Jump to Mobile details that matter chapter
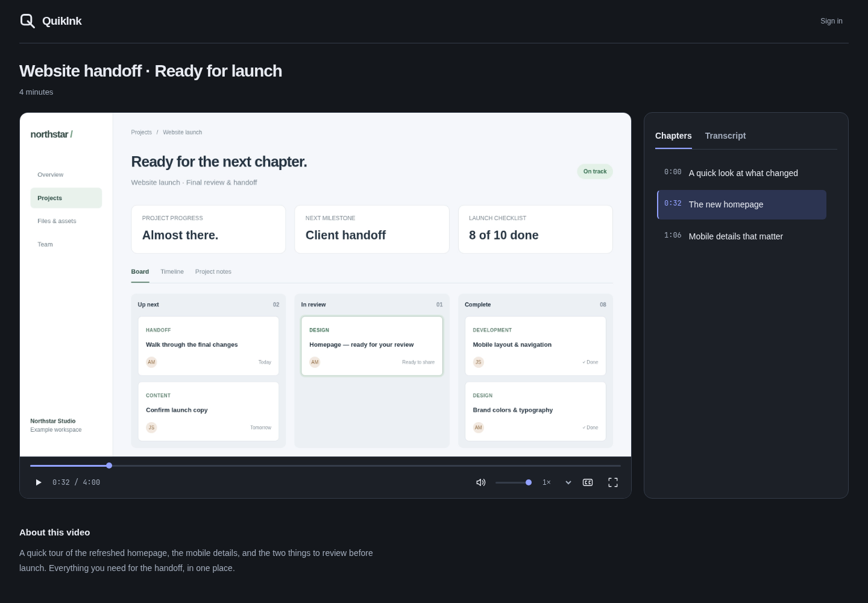This screenshot has width=868, height=603. (x=741, y=236)
